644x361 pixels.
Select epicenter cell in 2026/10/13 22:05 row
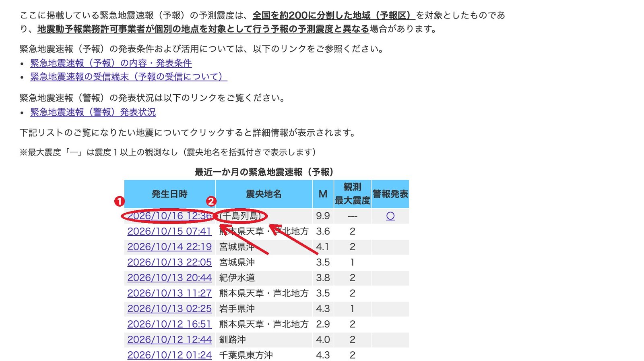tap(264, 262)
